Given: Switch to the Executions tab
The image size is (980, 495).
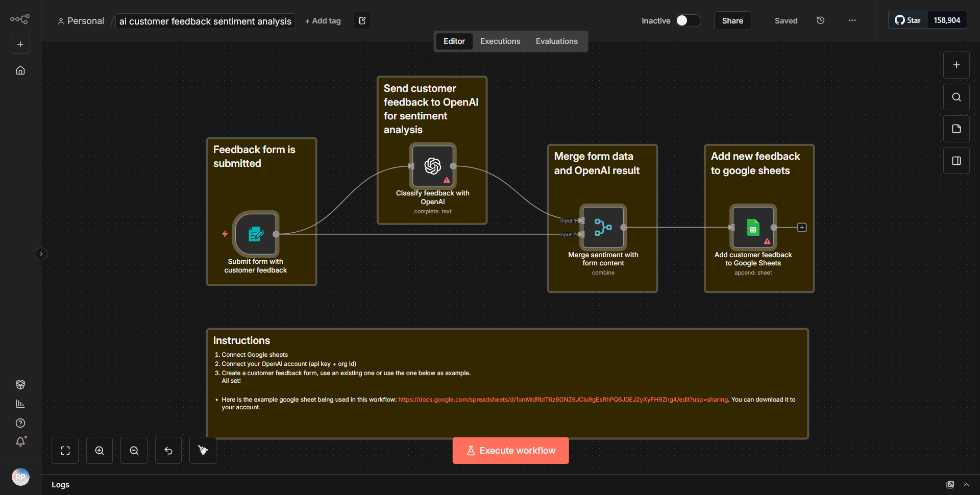Looking at the screenshot, I should [500, 41].
